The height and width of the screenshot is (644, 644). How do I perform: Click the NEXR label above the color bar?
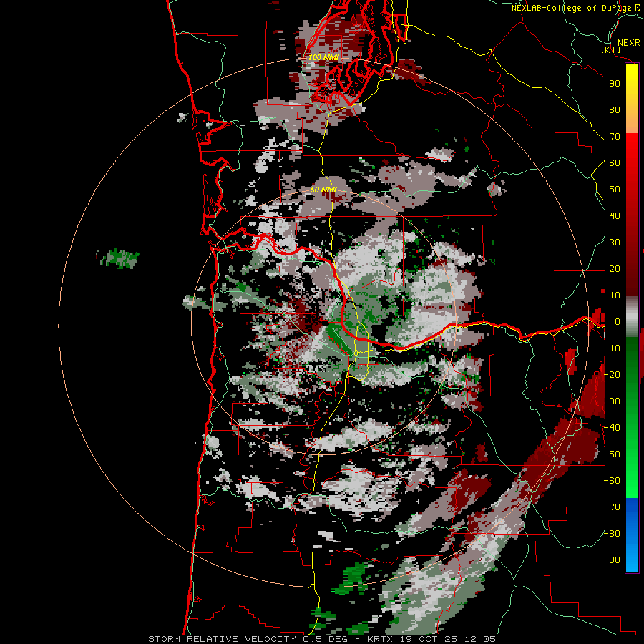(629, 43)
